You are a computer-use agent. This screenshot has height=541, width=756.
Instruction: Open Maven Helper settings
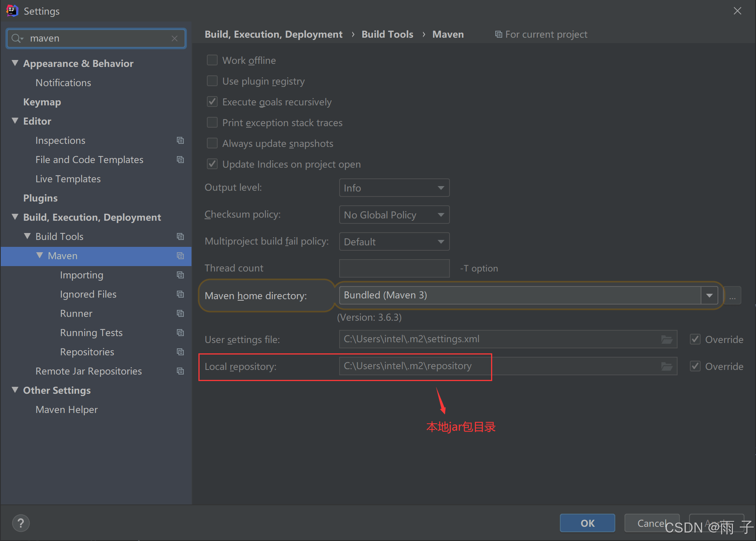click(67, 409)
